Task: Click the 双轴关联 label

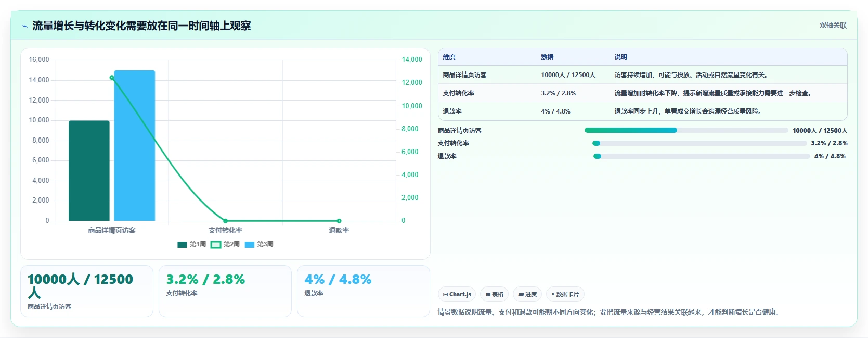Action: [833, 25]
